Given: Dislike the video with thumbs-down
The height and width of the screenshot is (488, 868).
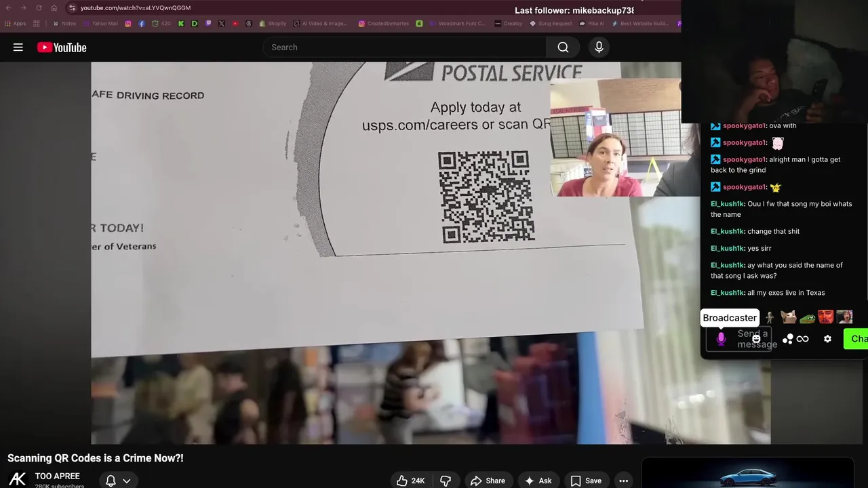Looking at the screenshot, I should [446, 481].
